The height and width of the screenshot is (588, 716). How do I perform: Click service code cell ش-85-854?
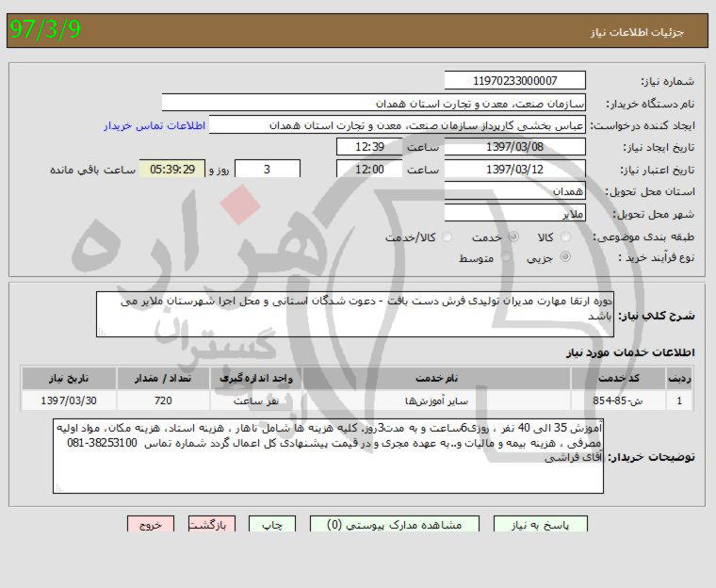coord(619,400)
